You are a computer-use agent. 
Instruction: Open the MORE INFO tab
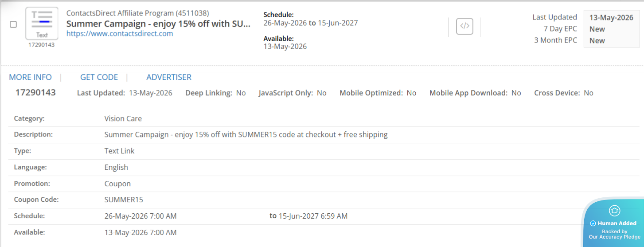[31, 77]
